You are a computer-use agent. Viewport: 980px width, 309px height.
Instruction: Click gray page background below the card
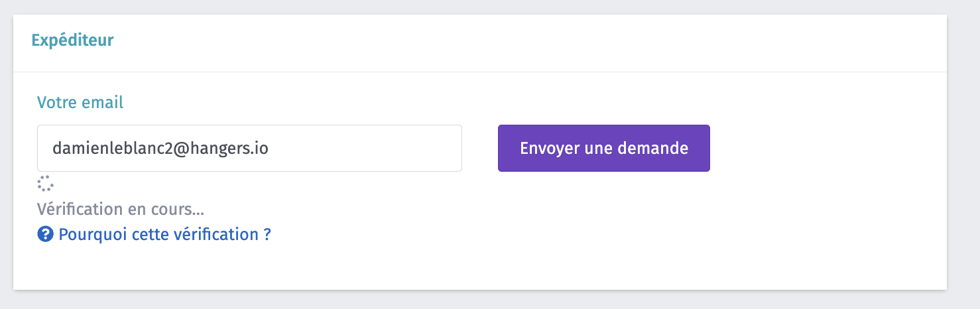[464, 300]
